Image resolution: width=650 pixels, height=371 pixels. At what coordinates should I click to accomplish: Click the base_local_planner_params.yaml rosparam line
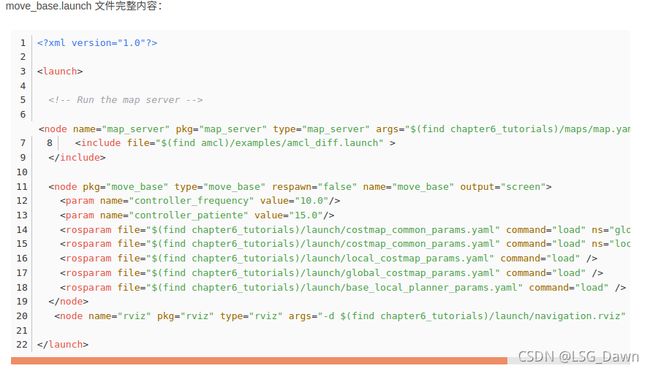coord(343,287)
